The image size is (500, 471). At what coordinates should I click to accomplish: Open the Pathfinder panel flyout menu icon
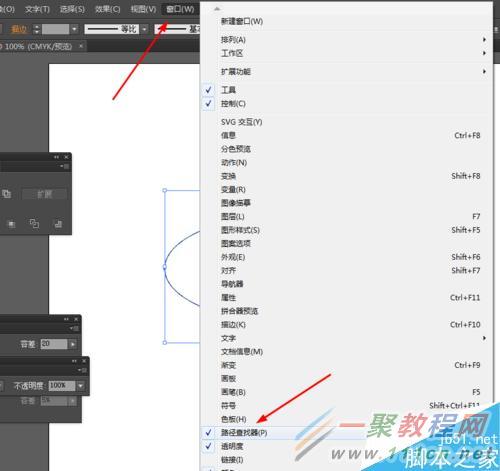coord(65,166)
